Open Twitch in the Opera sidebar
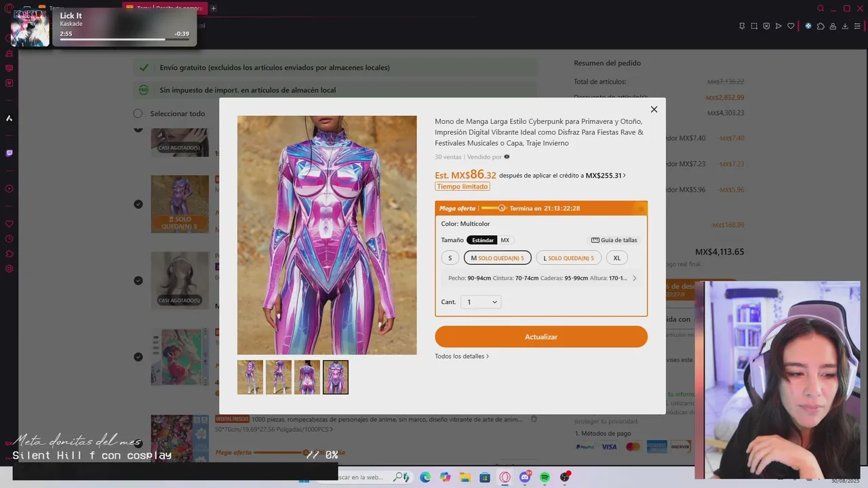868x488 pixels. [x=9, y=153]
